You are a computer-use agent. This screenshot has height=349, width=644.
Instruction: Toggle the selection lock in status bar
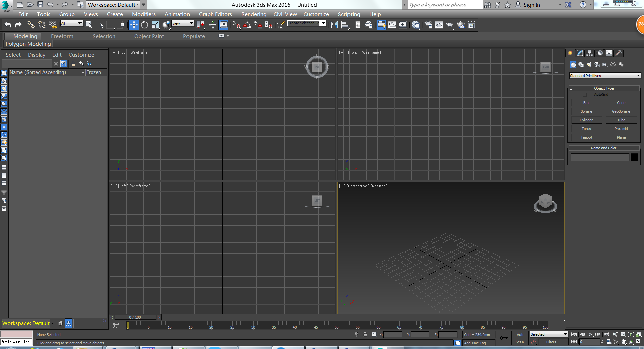point(365,335)
